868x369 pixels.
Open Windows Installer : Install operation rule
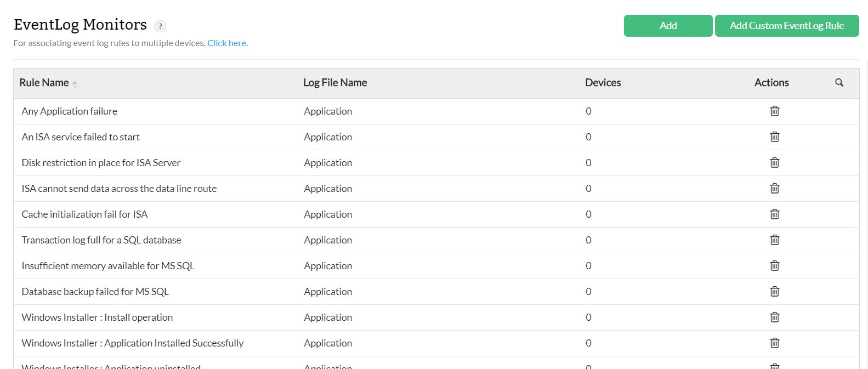pos(97,317)
